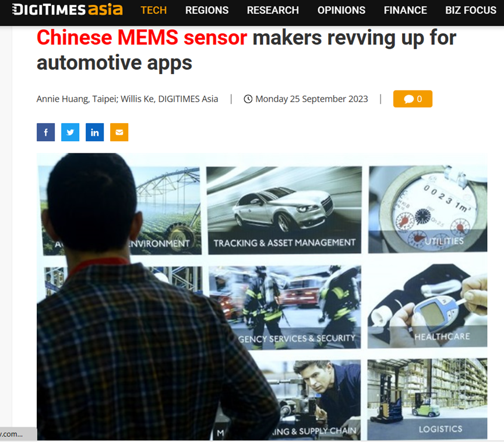The image size is (504, 442).
Task: Click the Logistics warehouse image
Action: [x=428, y=399]
